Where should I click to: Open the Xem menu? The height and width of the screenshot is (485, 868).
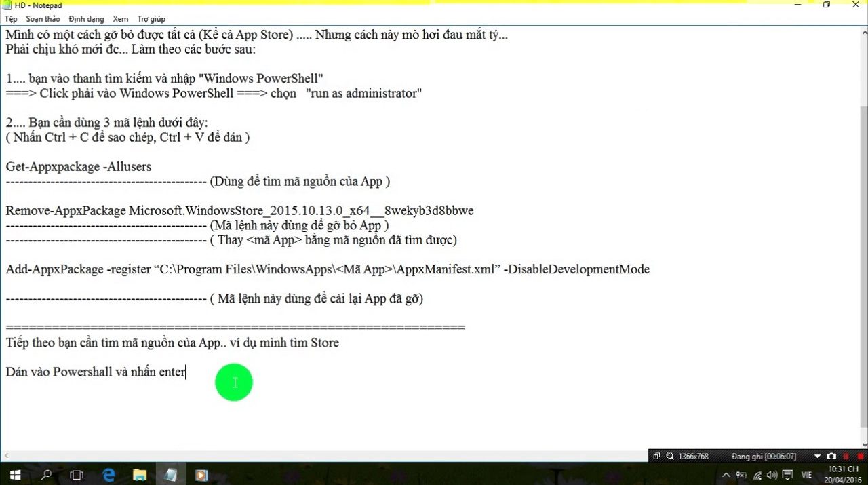click(x=120, y=19)
